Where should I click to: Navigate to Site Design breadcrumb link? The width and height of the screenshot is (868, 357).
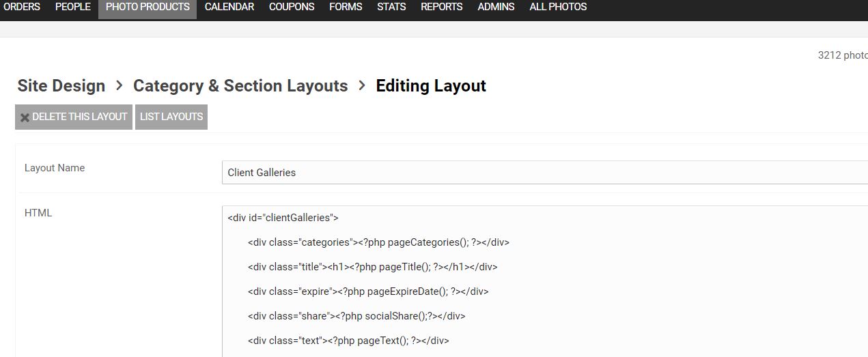[x=61, y=86]
